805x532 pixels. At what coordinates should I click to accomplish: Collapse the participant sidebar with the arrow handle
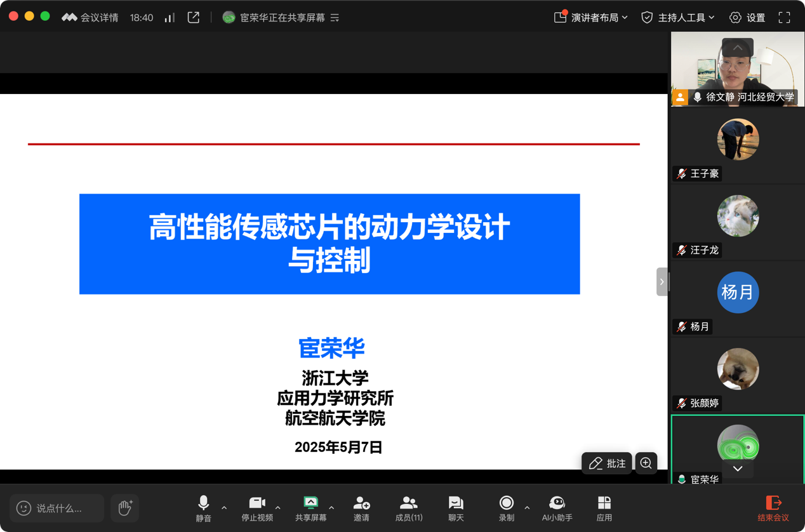point(662,282)
